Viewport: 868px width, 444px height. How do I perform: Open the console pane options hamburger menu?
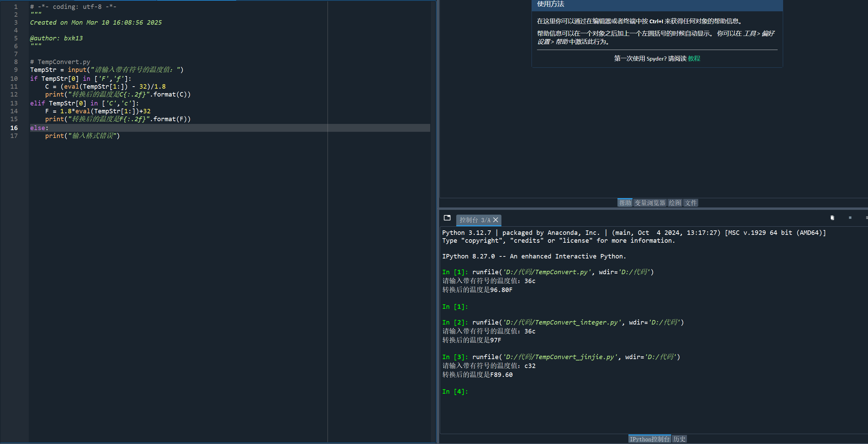[866, 218]
